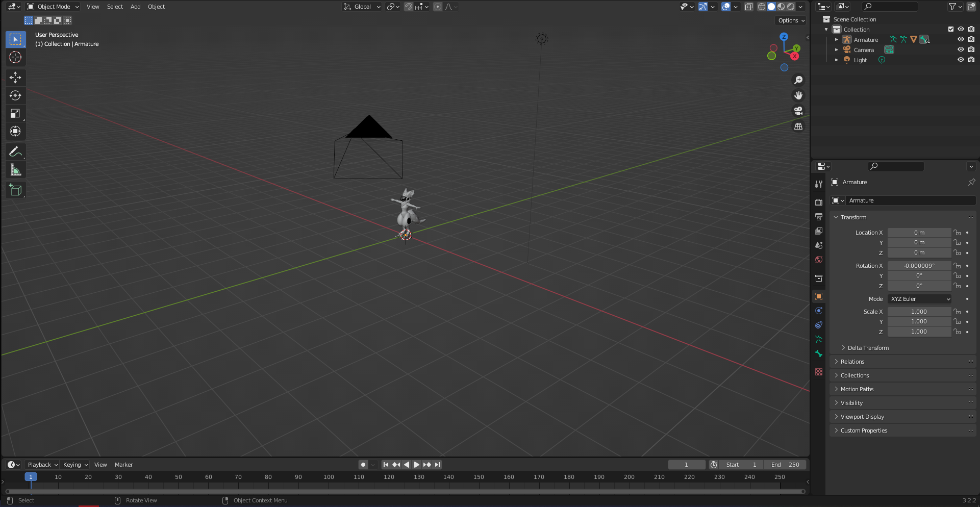Image resolution: width=980 pixels, height=507 pixels.
Task: Toggle auto keying record button
Action: pyautogui.click(x=363, y=465)
